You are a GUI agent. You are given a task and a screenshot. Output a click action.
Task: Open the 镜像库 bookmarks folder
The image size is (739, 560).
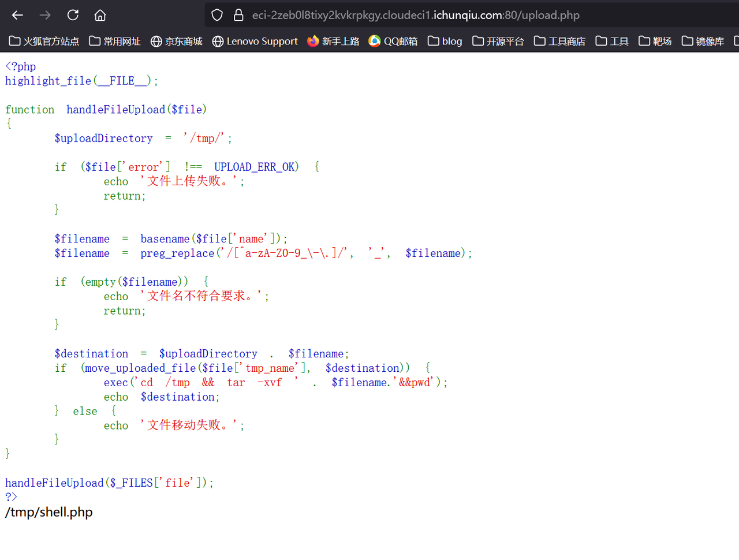703,41
